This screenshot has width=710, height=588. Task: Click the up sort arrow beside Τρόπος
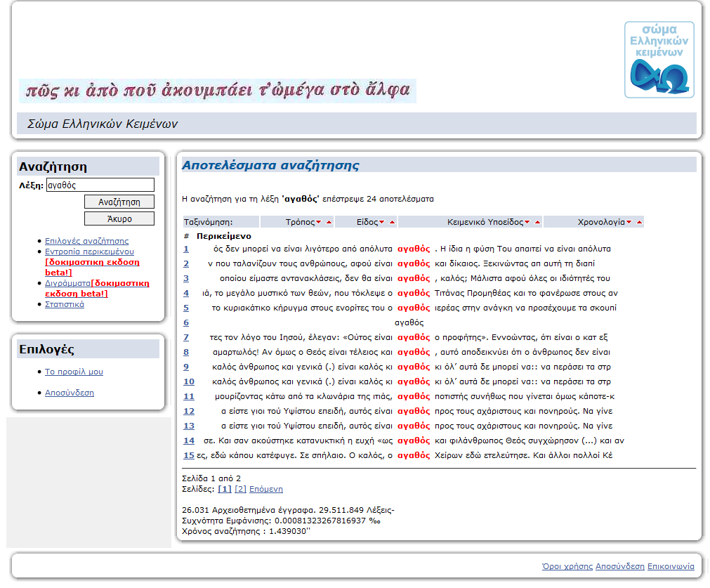point(329,222)
